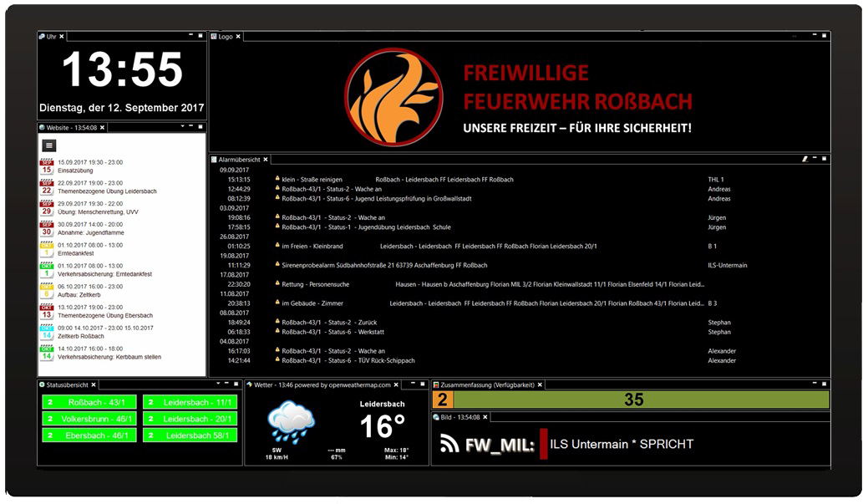Screen dimensions: 868x504
Task: Open the dropdown arrow in the Website panel header
Action: 183,127
